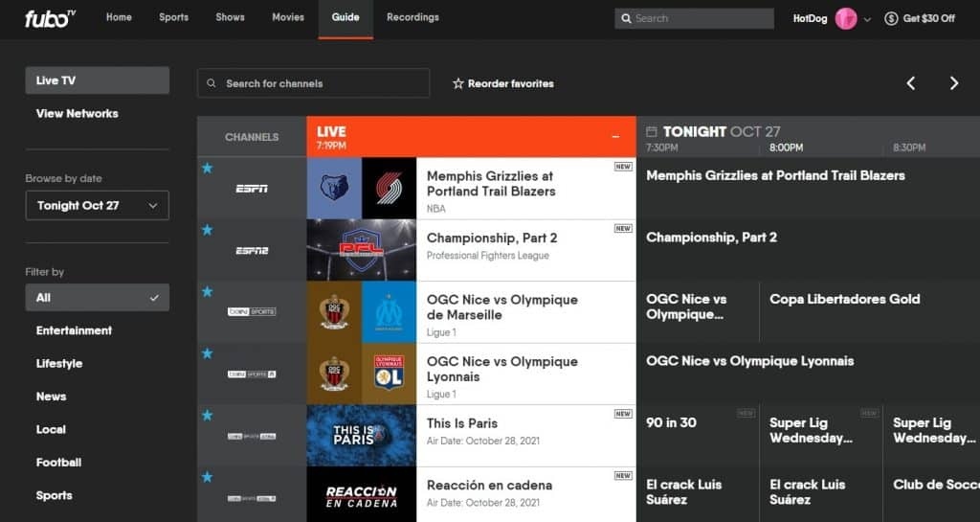The width and height of the screenshot is (980, 522).
Task: Select El crack Luis Suárez at 7:30PM slot
Action: 698,494
